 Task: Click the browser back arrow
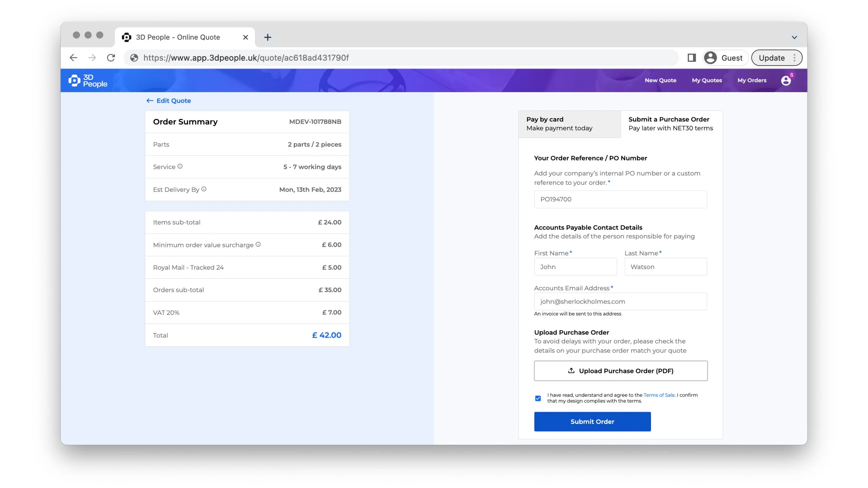pyautogui.click(x=73, y=57)
